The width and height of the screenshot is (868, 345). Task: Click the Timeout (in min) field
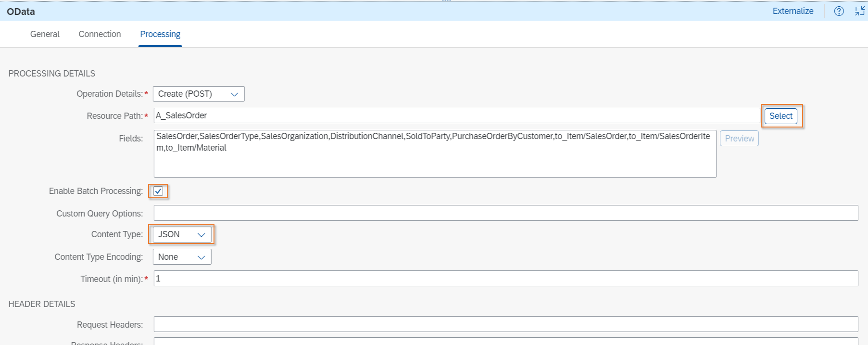pyautogui.click(x=506, y=279)
